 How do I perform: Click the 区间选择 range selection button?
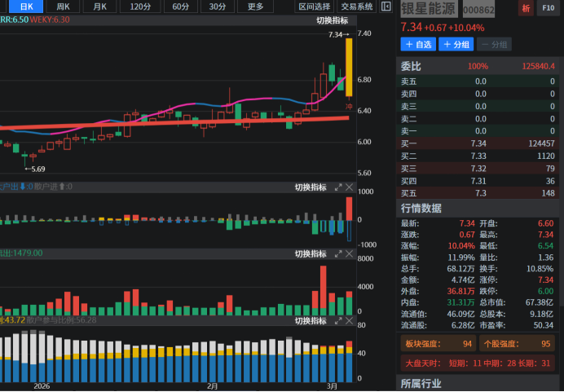(x=314, y=7)
